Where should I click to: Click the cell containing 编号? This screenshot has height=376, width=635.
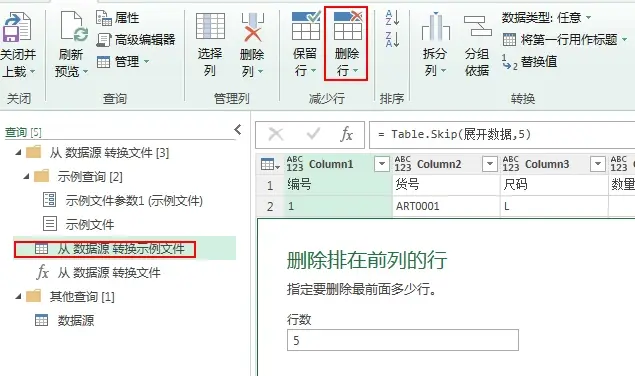pyautogui.click(x=339, y=185)
